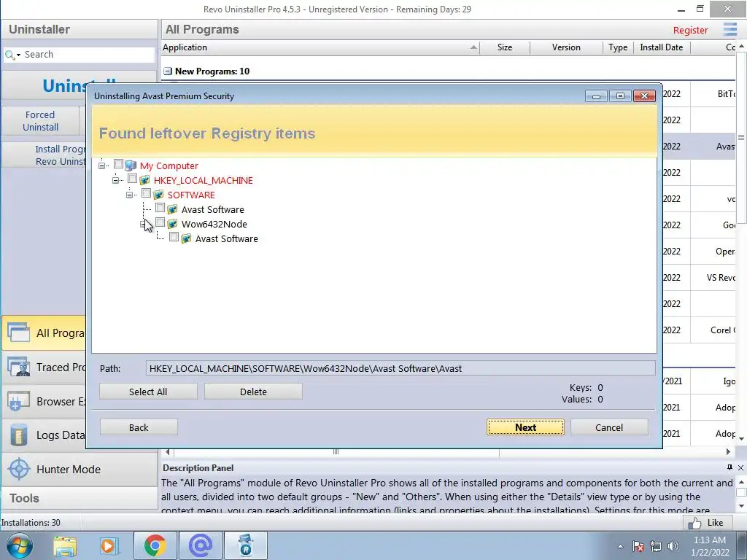Collapse the SOFTWARE tree node

[x=130, y=195]
